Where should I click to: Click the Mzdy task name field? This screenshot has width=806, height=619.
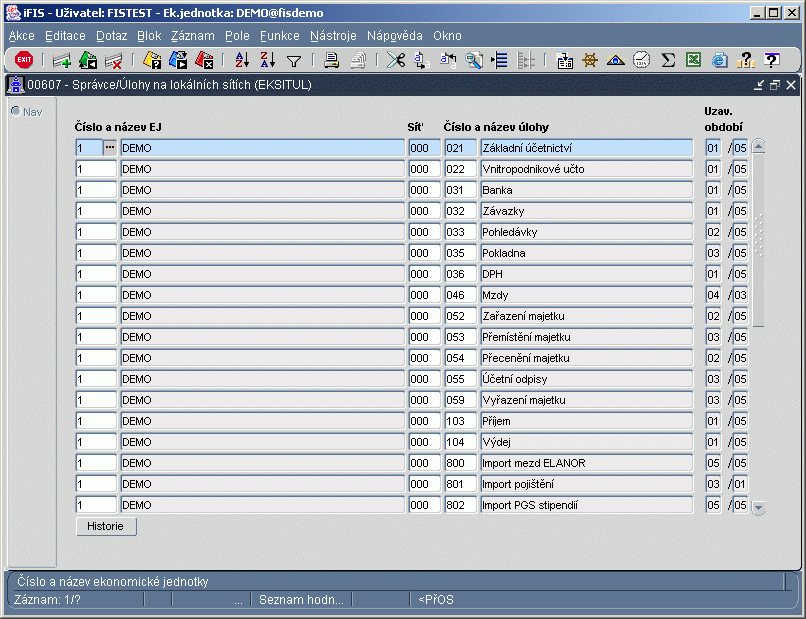point(587,295)
